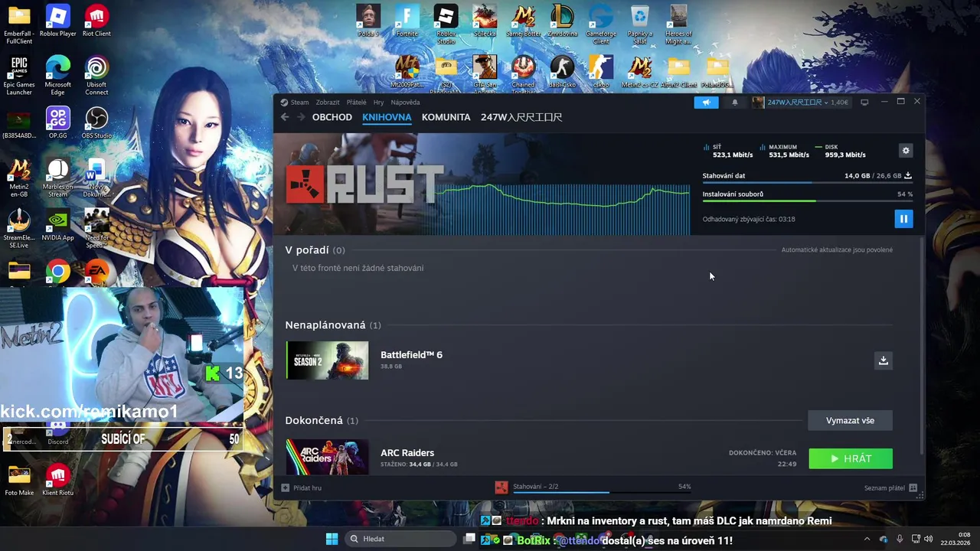The width and height of the screenshot is (980, 551).
Task: Open Microsoft Edge desktop icon
Action: [57, 76]
